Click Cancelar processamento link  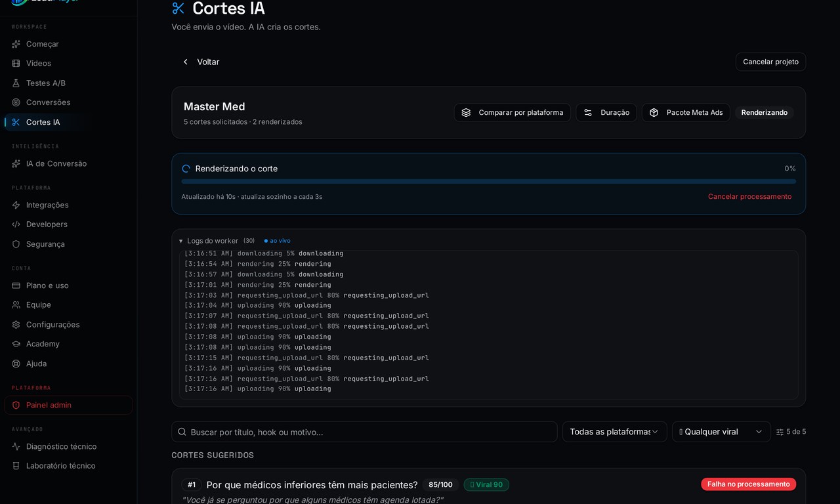point(749,196)
